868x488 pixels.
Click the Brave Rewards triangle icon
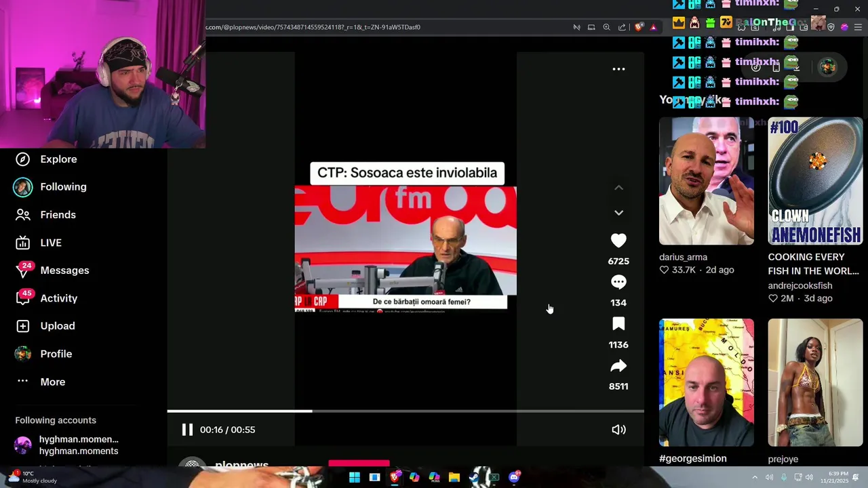tap(653, 27)
